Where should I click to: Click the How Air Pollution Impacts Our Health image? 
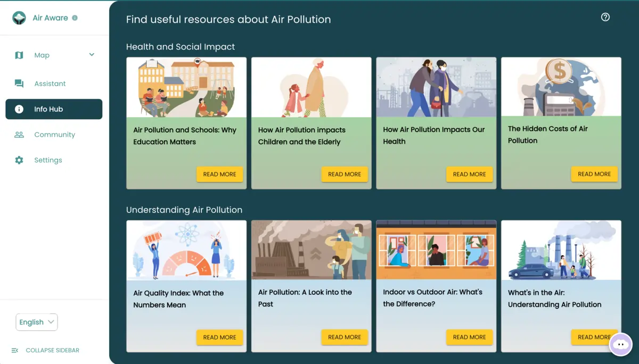pos(436,87)
